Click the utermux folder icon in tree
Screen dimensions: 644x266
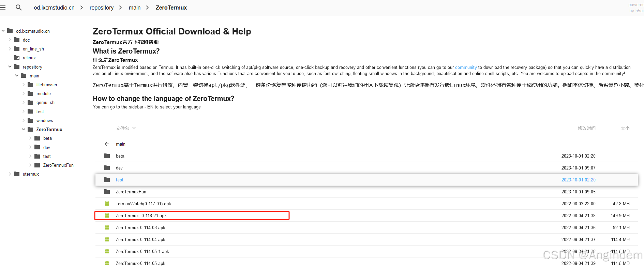[x=17, y=174]
